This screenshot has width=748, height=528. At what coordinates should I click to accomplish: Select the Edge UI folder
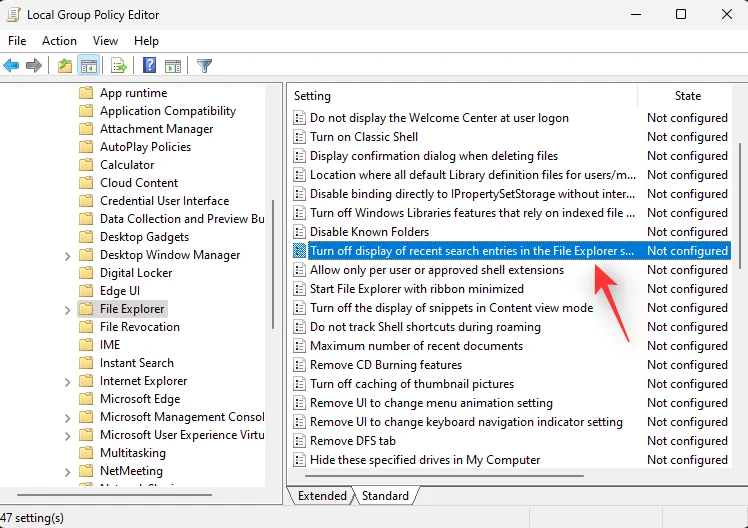120,291
